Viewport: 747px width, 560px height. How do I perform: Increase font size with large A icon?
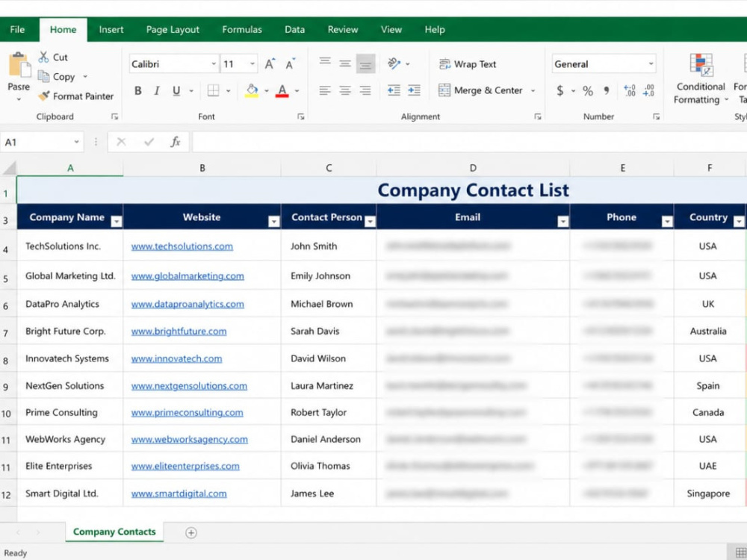(x=270, y=63)
